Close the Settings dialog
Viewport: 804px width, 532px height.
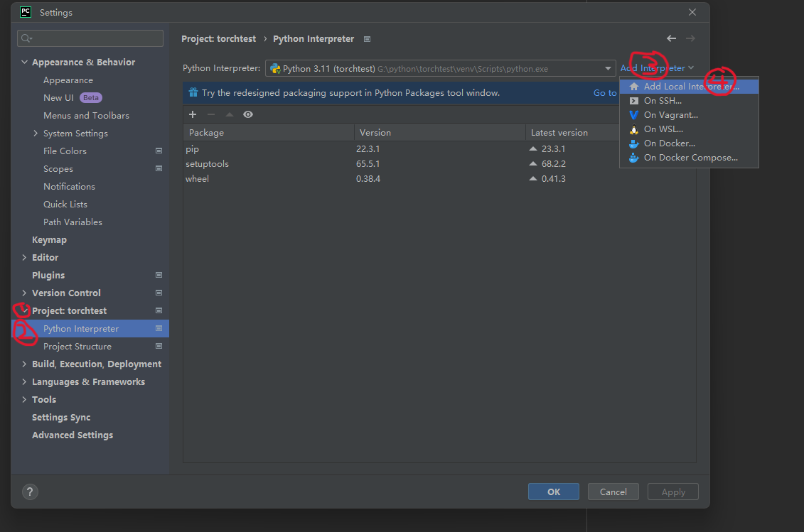tap(692, 12)
